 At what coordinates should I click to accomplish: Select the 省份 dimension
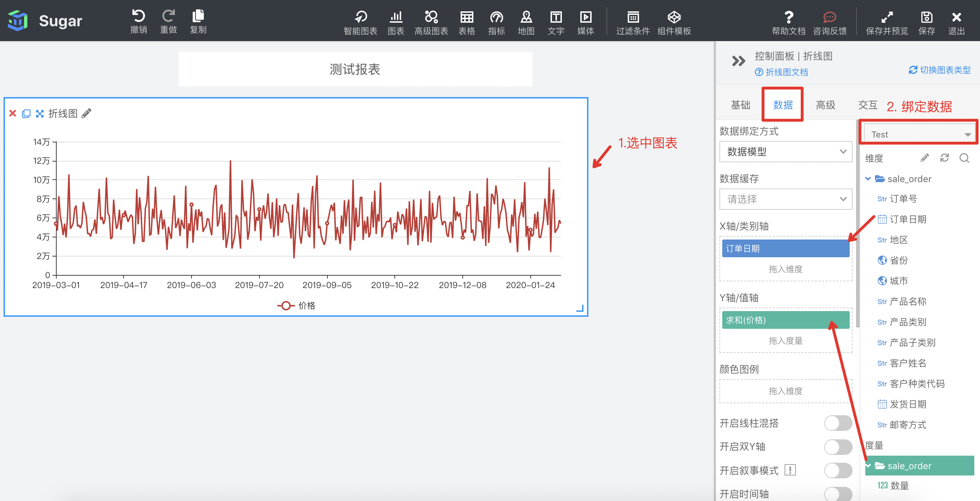893,260
